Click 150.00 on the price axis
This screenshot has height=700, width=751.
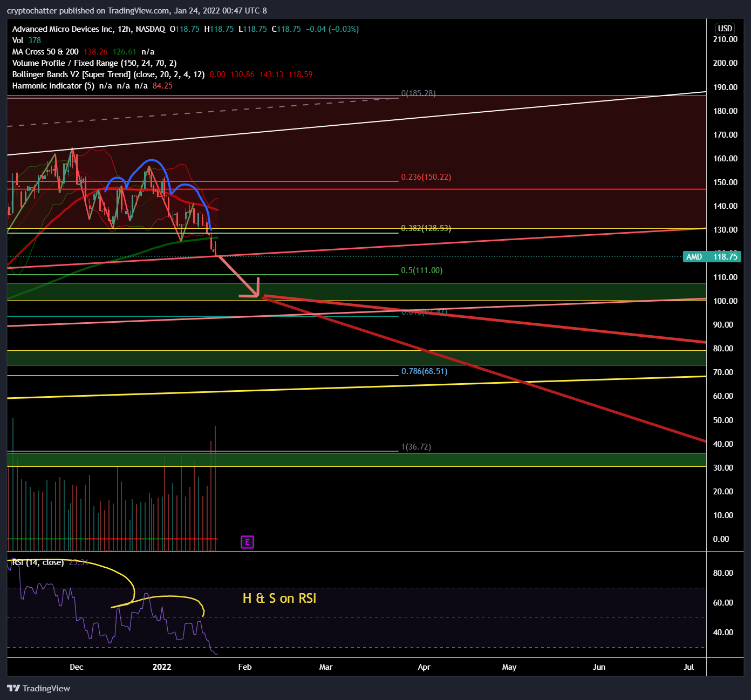click(725, 182)
